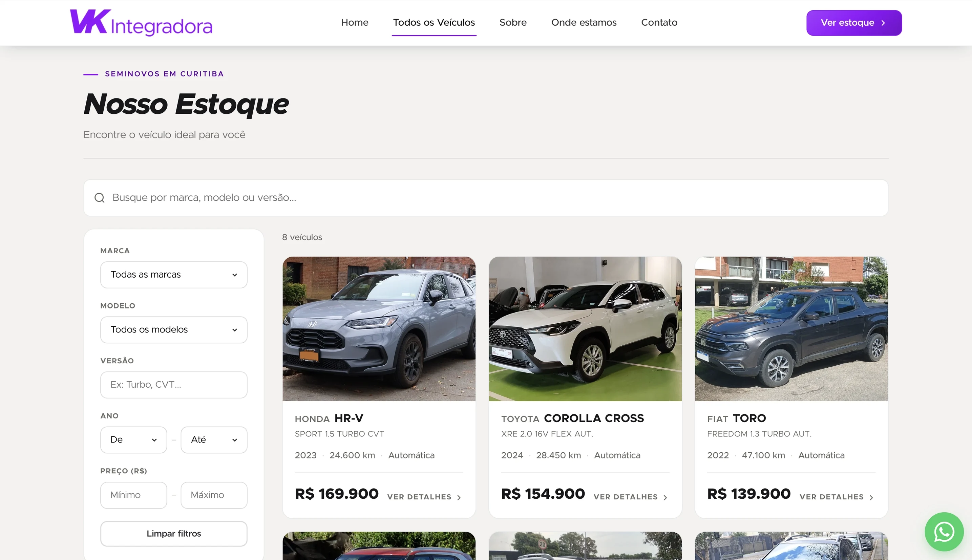
Task: Expand the year Até dropdown
Action: pyautogui.click(x=214, y=439)
